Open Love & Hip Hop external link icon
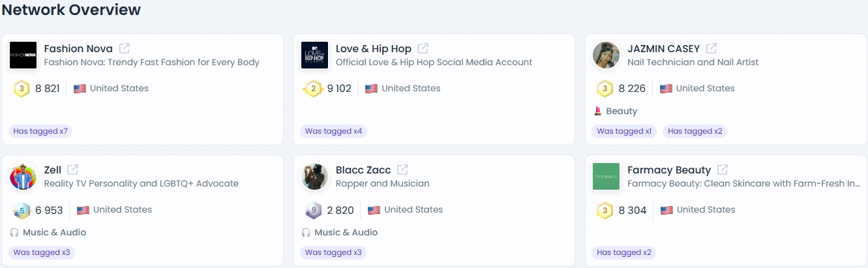This screenshot has width=868, height=268. [423, 48]
